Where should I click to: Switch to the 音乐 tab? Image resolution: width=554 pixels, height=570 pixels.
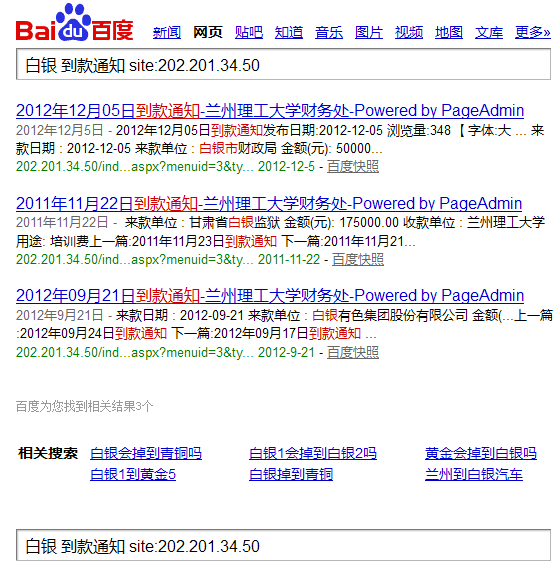tap(329, 32)
